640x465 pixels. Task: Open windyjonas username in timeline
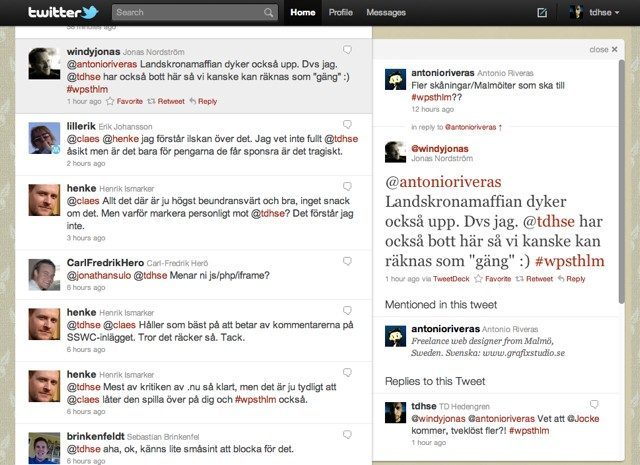pos(93,52)
